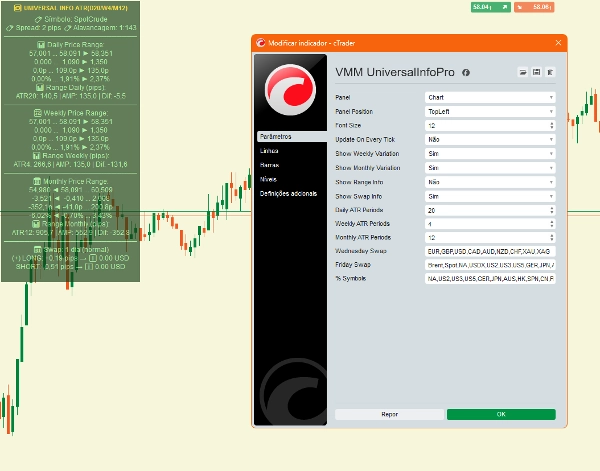The image size is (600, 471).
Task: Click the Símbolo: SpotCrude line
Action: (x=71, y=19)
